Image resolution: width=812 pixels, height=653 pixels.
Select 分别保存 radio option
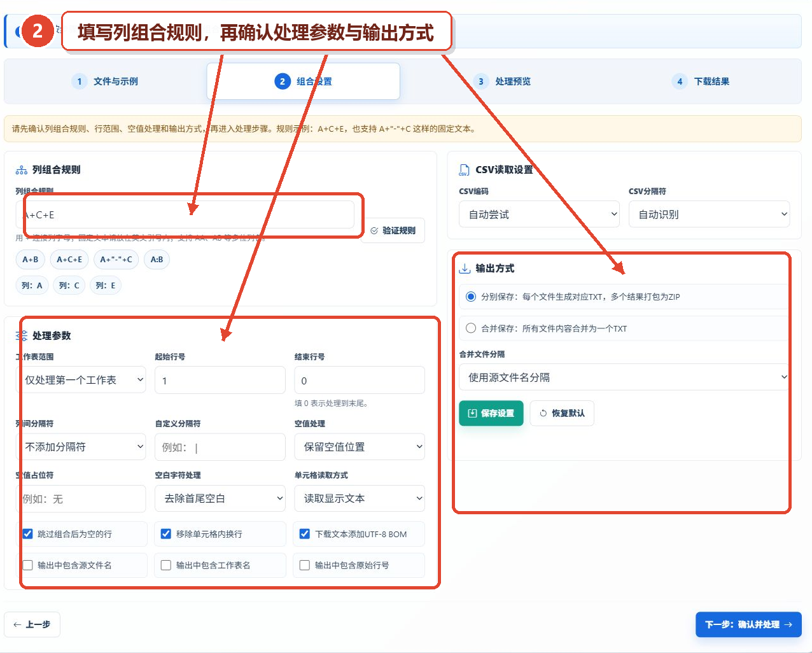pyautogui.click(x=471, y=297)
